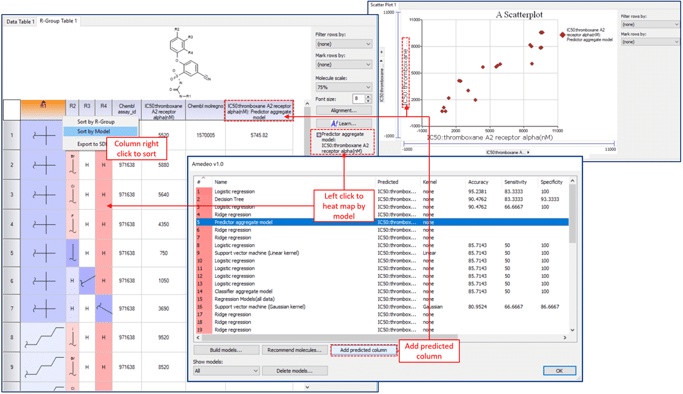Expand the Show models All dropdown
The width and height of the screenshot is (683, 394).
point(226,371)
